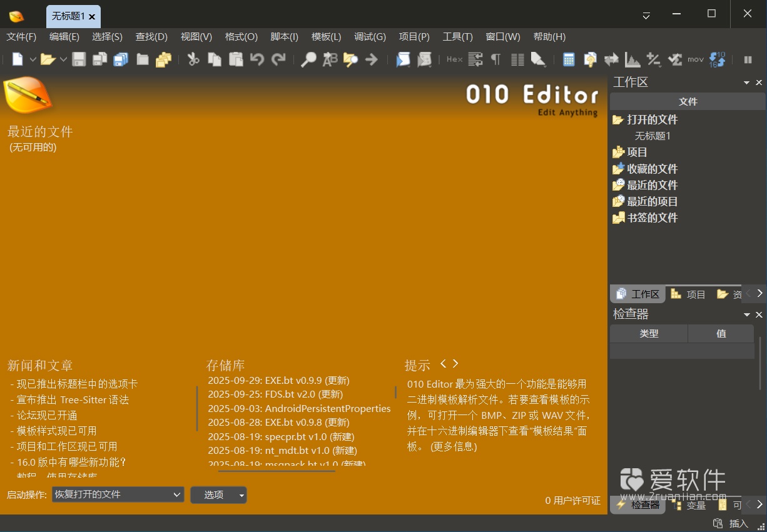
Task: Click the 10/16 base converter icon
Action: point(718,59)
